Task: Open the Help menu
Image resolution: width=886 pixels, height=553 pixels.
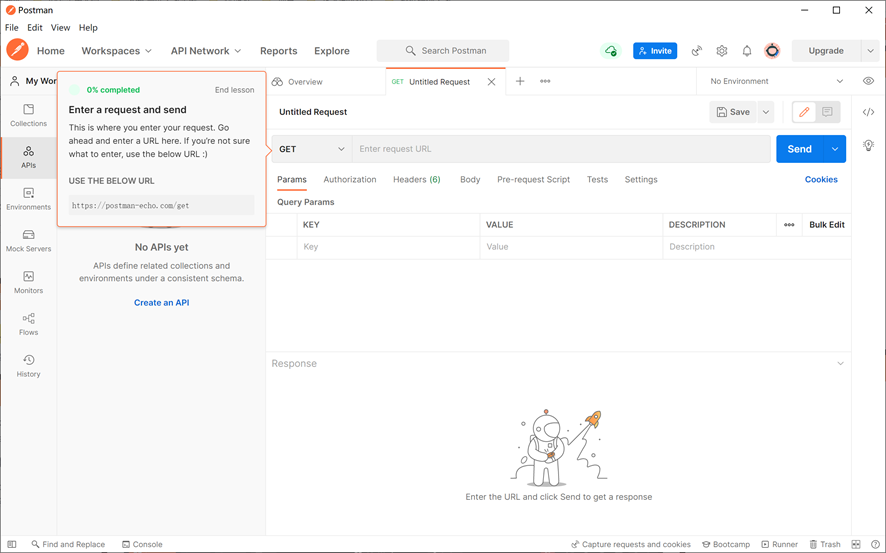Action: 88,28
